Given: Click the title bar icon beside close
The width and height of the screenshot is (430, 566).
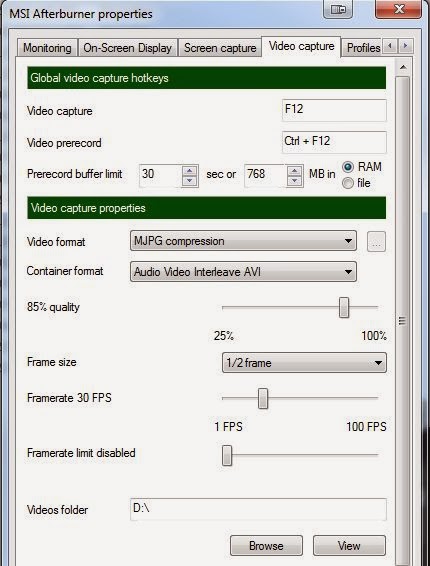Looking at the screenshot, I should coord(338,9).
